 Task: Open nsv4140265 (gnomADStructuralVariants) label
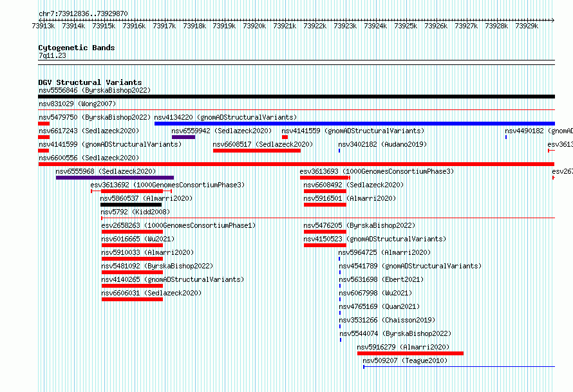173,279
